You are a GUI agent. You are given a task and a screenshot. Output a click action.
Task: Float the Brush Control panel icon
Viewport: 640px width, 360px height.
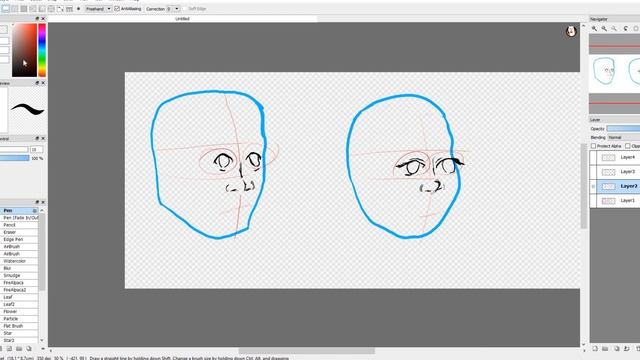pos(37,138)
